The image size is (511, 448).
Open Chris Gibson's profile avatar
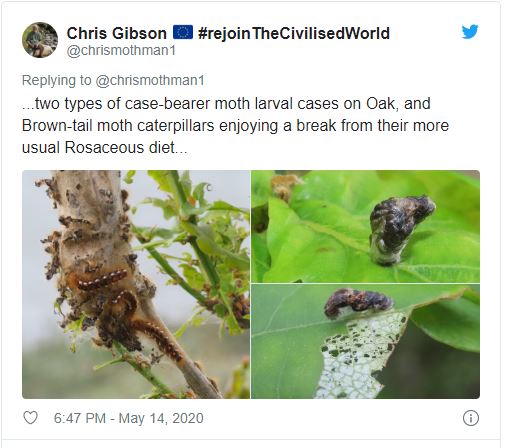(40, 40)
